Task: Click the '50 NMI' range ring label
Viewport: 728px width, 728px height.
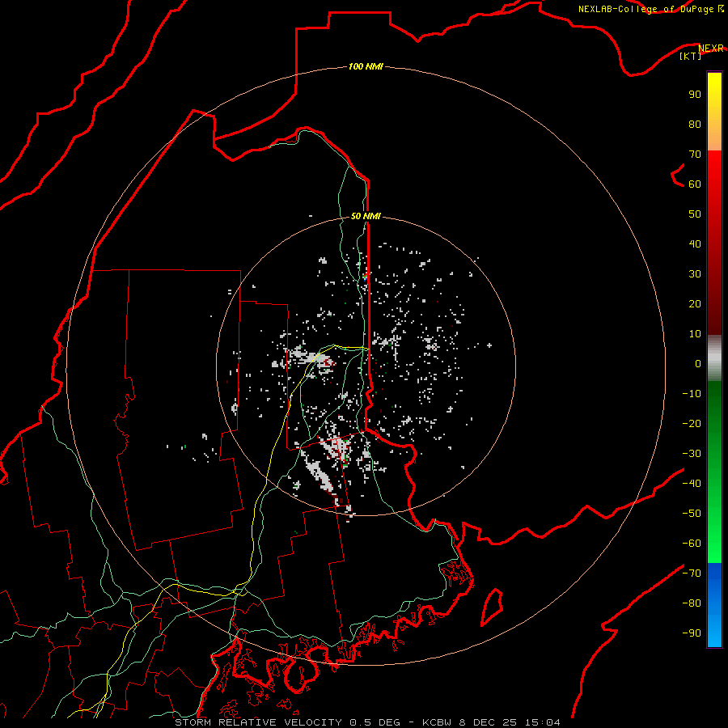Action: [x=366, y=216]
